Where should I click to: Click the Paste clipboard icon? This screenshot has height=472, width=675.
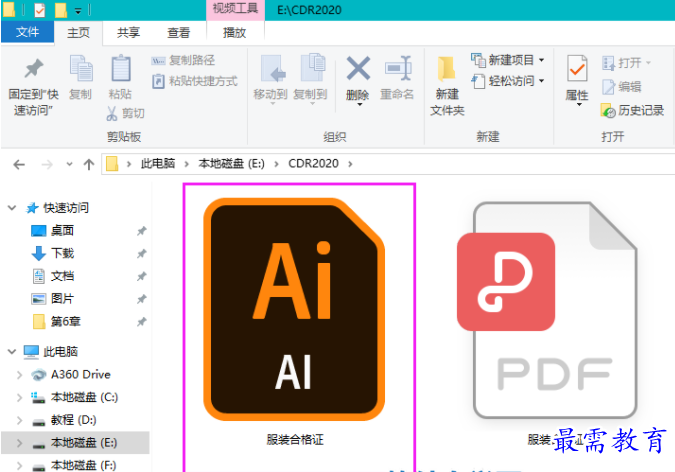coord(121,69)
